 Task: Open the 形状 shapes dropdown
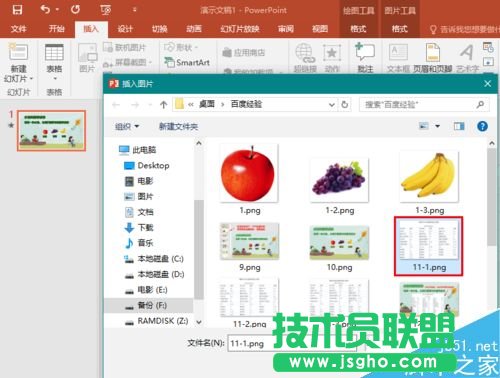180,48
